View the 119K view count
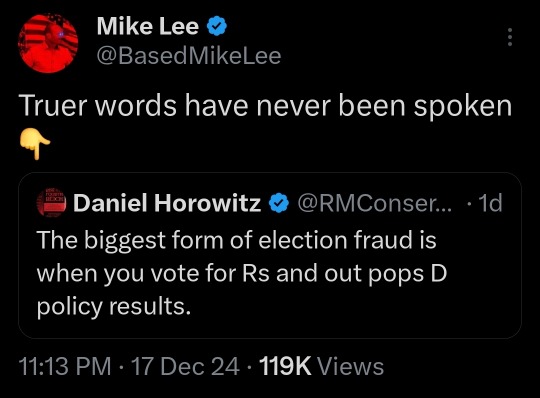Image resolution: width=540 pixels, height=398 pixels. point(285,366)
